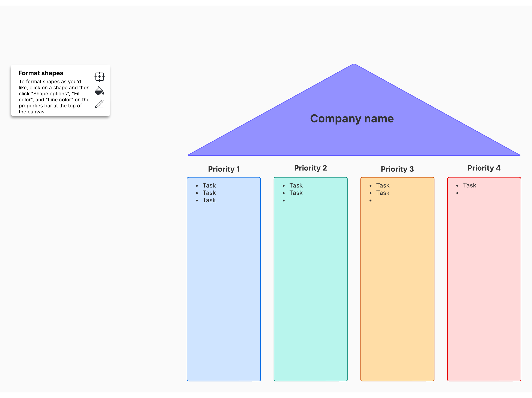Select the "Priority 1" heading
532x398 pixels.
(x=224, y=169)
